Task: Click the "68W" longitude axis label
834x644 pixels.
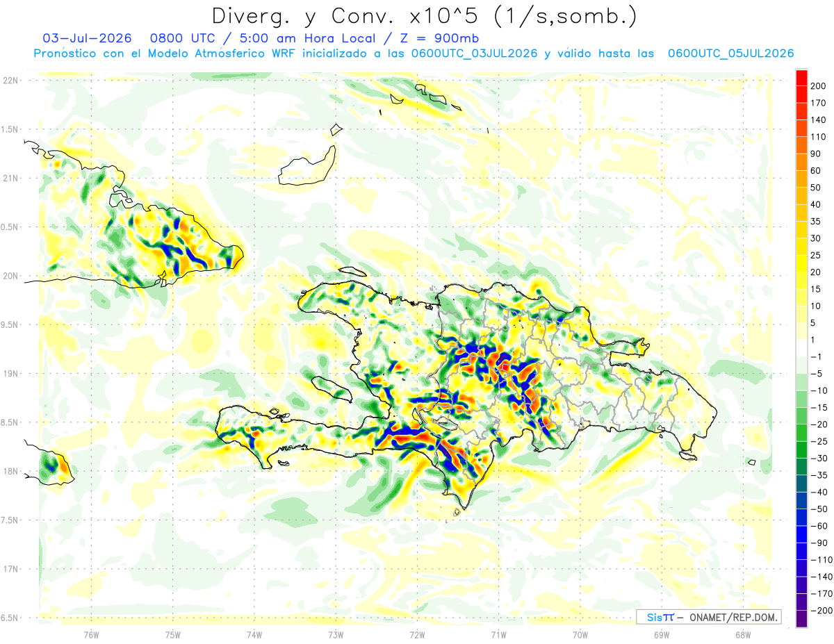Action: click(x=743, y=634)
